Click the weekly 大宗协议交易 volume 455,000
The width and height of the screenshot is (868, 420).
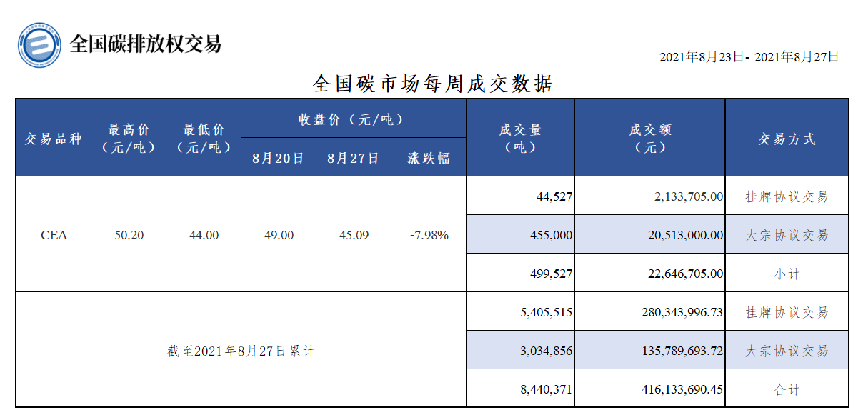coord(554,235)
